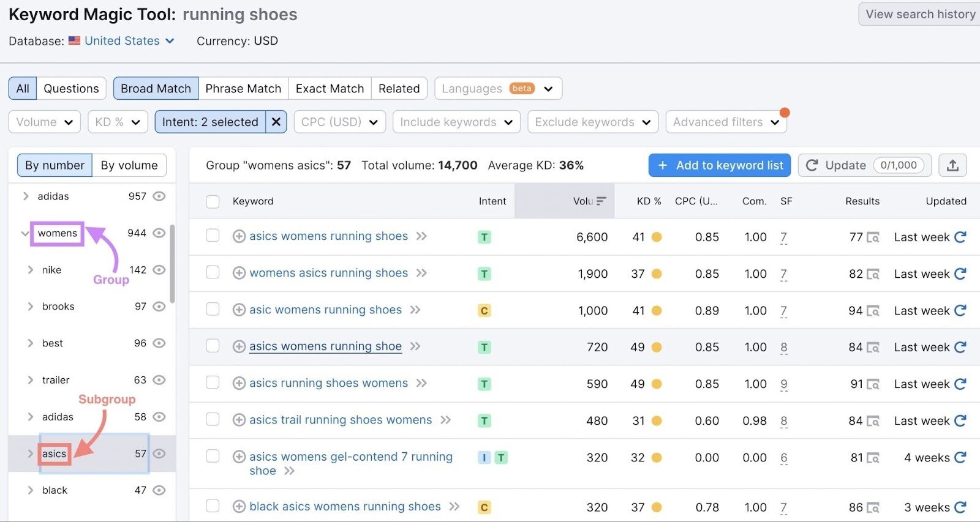Screen dimensions: 980x522
Task: Select the Phrase Match tab
Action: pyautogui.click(x=243, y=88)
